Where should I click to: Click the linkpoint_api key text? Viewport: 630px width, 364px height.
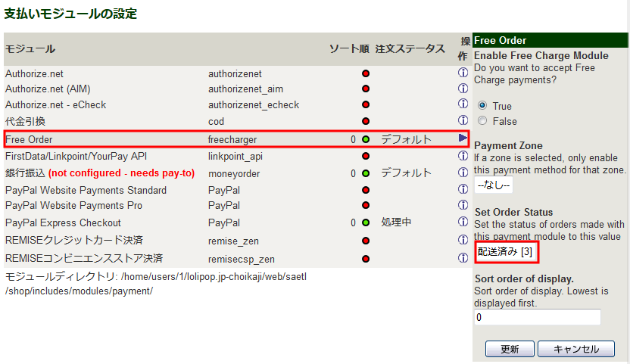coord(235,157)
